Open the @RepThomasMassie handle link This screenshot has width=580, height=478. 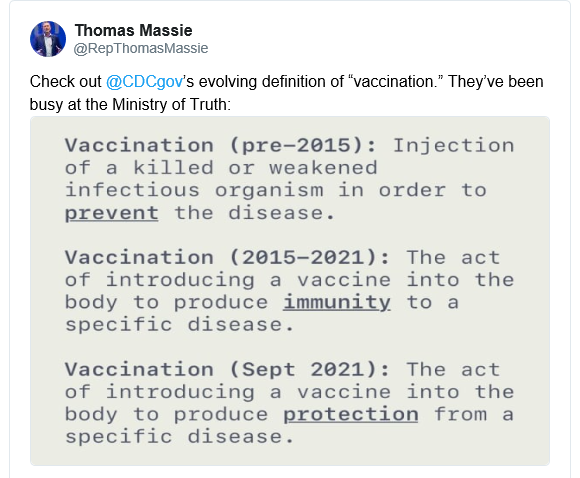(141, 48)
